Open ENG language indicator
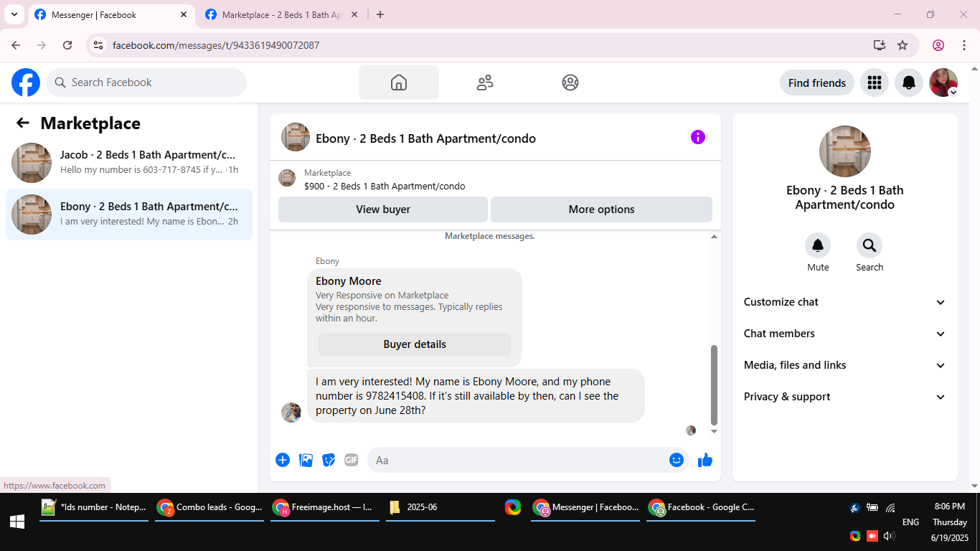Image resolution: width=980 pixels, height=551 pixels. tap(910, 522)
